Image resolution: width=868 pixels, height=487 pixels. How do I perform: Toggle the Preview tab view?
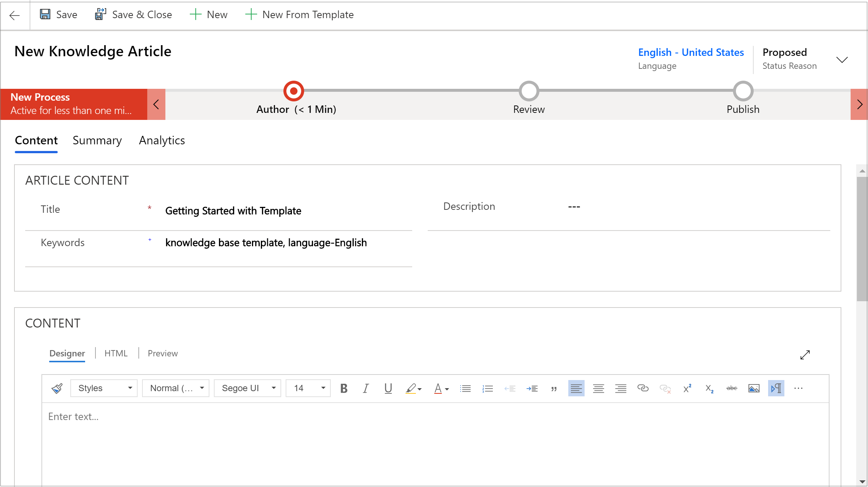[x=163, y=353]
